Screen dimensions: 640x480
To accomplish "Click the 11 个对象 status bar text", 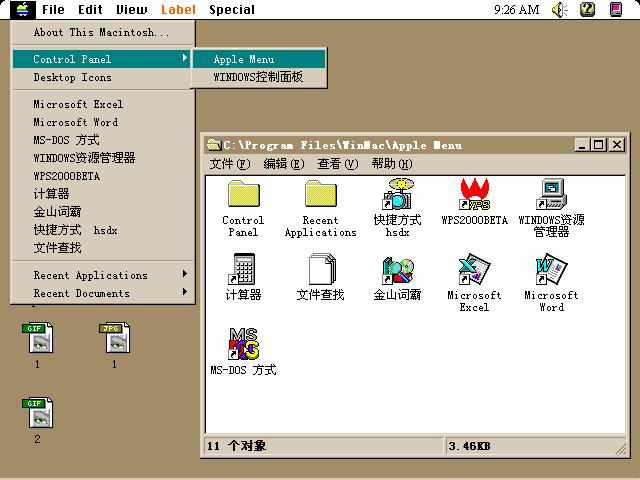I will [237, 446].
